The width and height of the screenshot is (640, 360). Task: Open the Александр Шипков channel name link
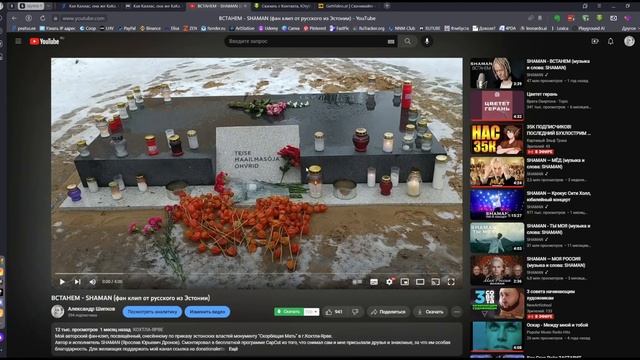coord(91,309)
